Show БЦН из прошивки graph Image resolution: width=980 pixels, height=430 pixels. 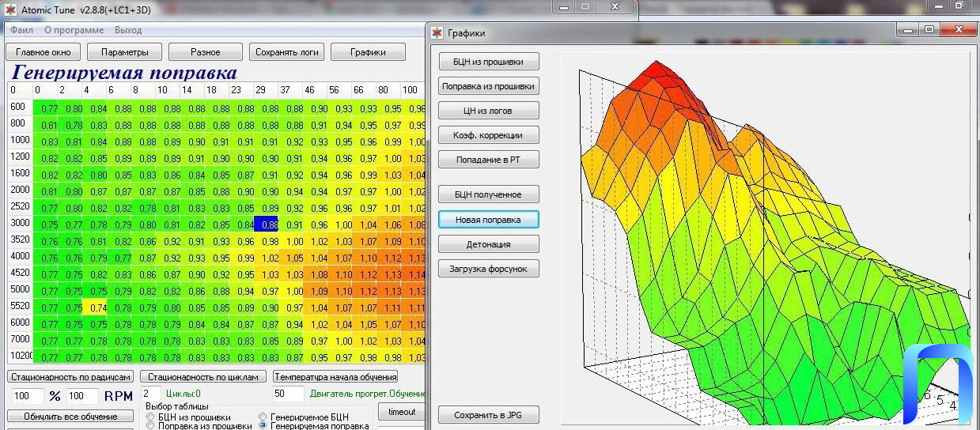coord(489,61)
